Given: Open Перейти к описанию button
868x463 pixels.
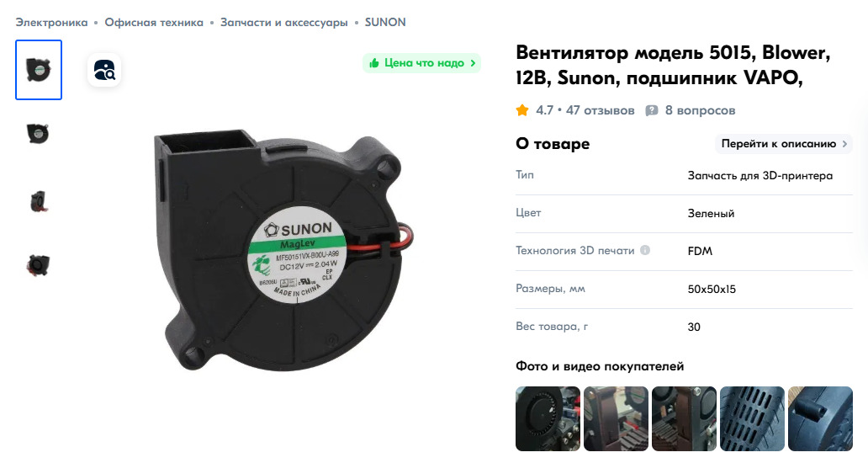Looking at the screenshot, I should point(784,144).
